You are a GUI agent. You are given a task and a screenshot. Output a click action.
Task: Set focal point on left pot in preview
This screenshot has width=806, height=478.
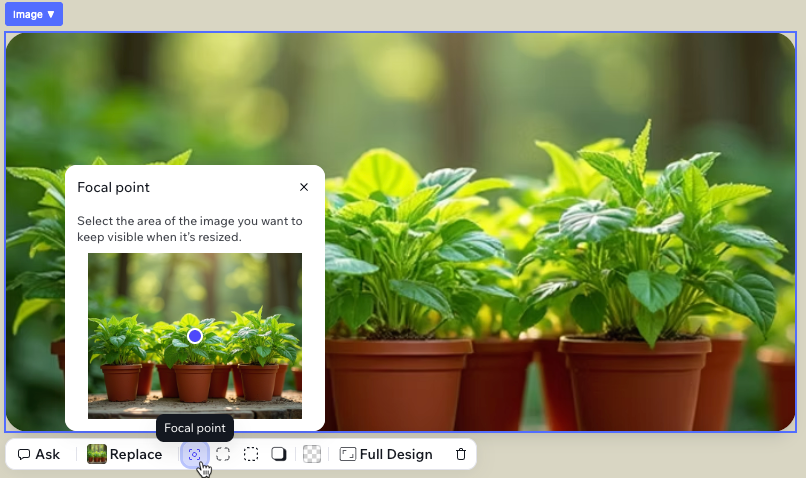tap(122, 381)
